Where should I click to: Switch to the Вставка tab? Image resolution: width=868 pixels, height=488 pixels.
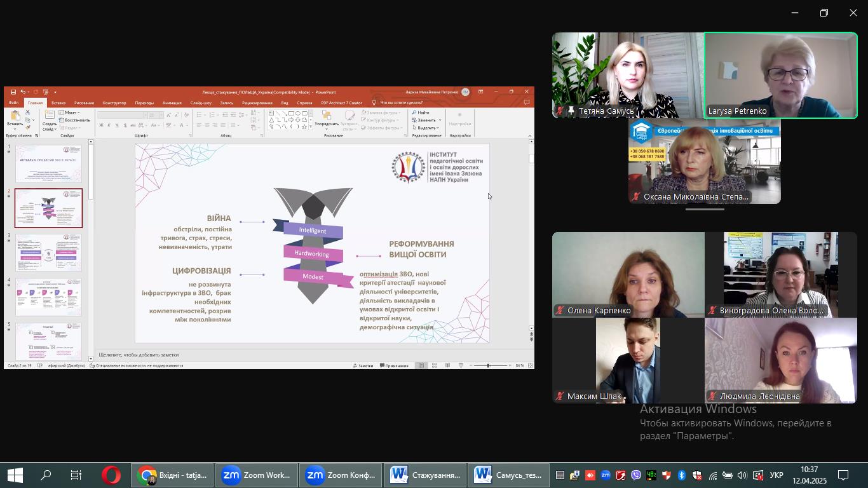click(x=58, y=102)
